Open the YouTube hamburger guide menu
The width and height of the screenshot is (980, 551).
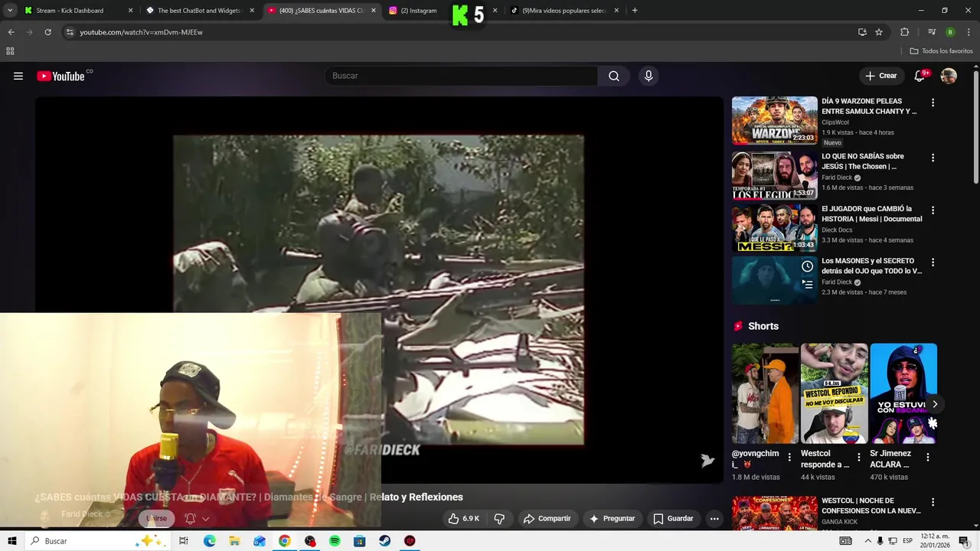pyautogui.click(x=18, y=76)
